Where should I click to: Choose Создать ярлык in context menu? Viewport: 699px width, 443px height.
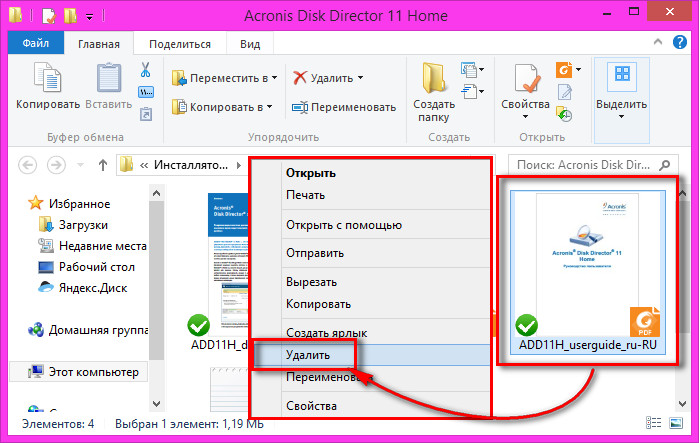coord(326,332)
